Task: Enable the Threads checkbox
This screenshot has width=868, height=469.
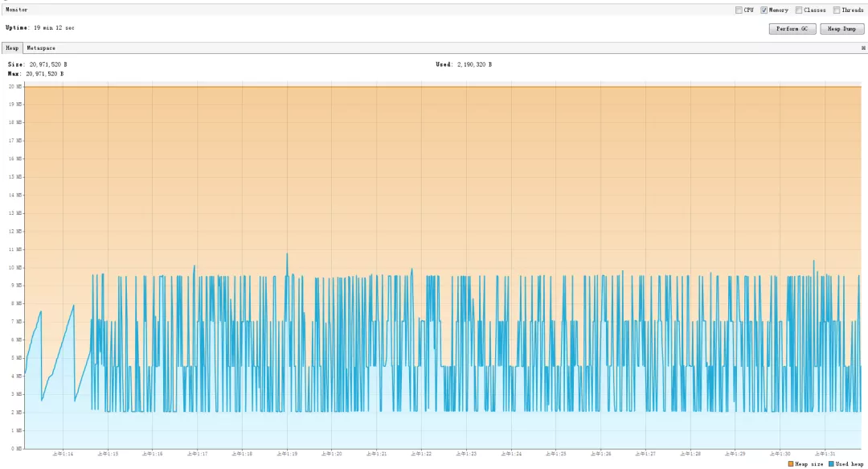Action: 837,10
